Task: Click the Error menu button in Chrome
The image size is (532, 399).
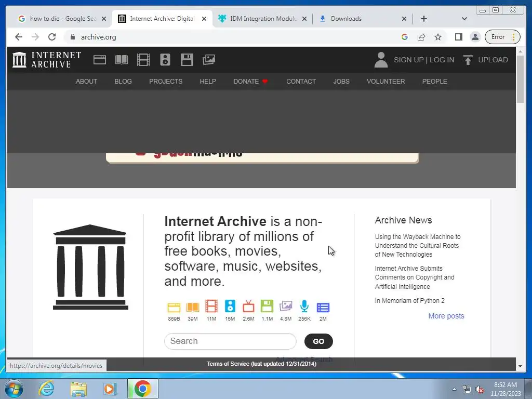Action: 502,37
